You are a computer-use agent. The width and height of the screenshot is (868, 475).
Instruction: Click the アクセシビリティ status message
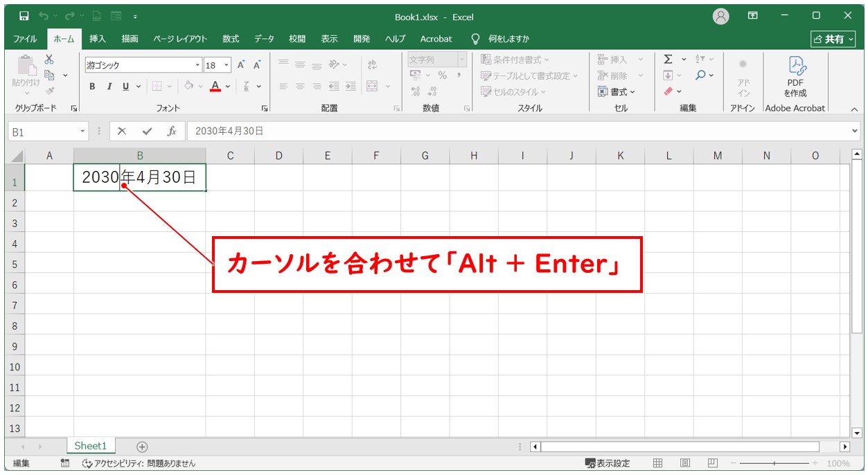139,463
